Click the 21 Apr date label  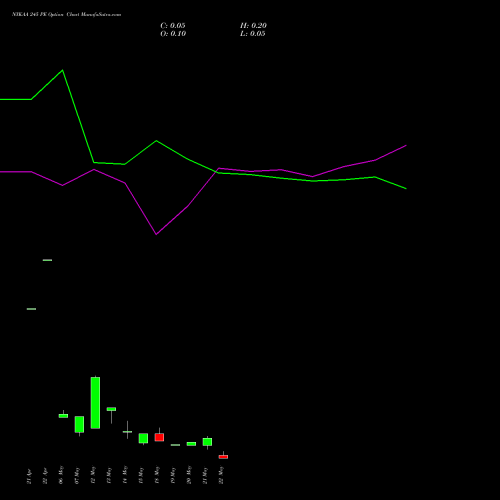pos(29,477)
